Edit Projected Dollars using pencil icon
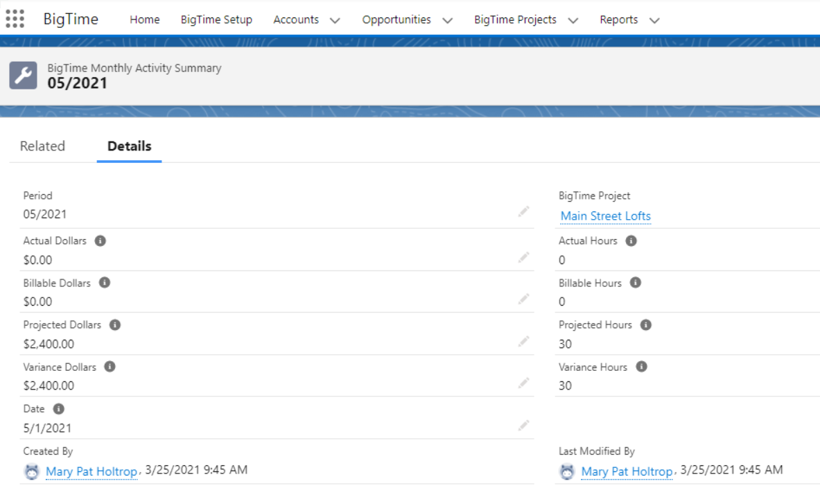820x504 pixels. (523, 341)
